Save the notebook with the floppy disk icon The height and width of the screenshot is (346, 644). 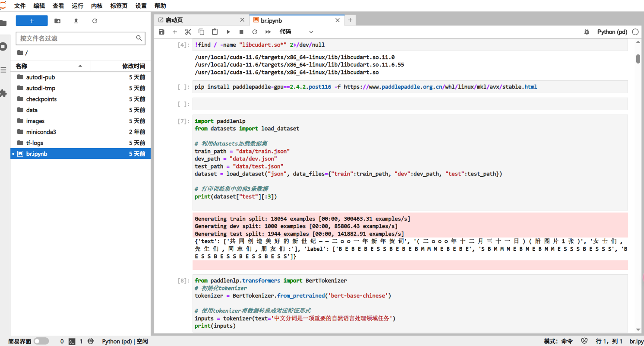pyautogui.click(x=161, y=32)
